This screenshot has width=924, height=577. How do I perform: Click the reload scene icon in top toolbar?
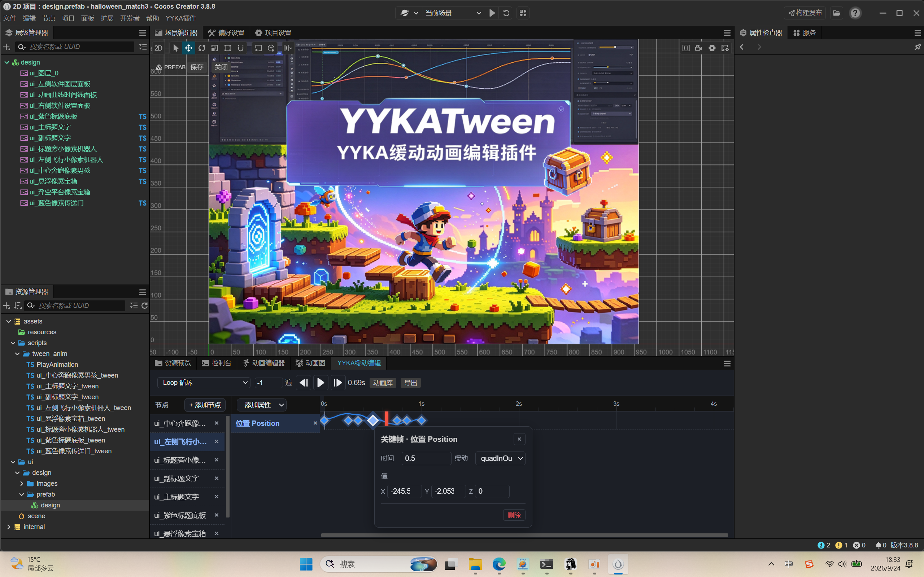[506, 13]
